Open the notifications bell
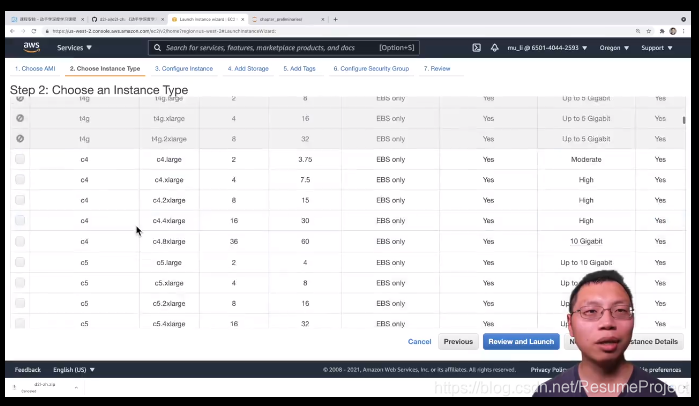The width and height of the screenshot is (699, 406). point(494,48)
